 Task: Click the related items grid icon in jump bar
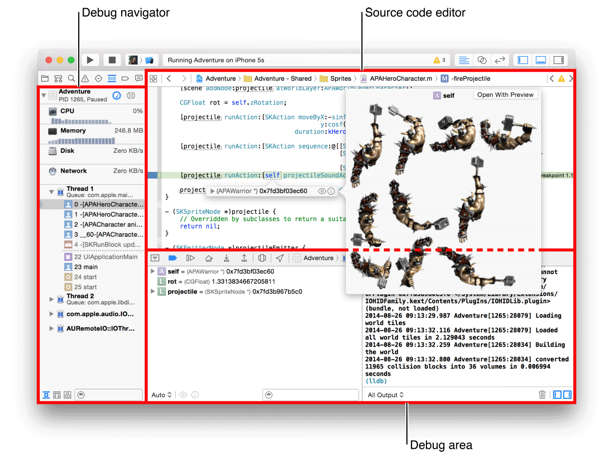[x=153, y=79]
